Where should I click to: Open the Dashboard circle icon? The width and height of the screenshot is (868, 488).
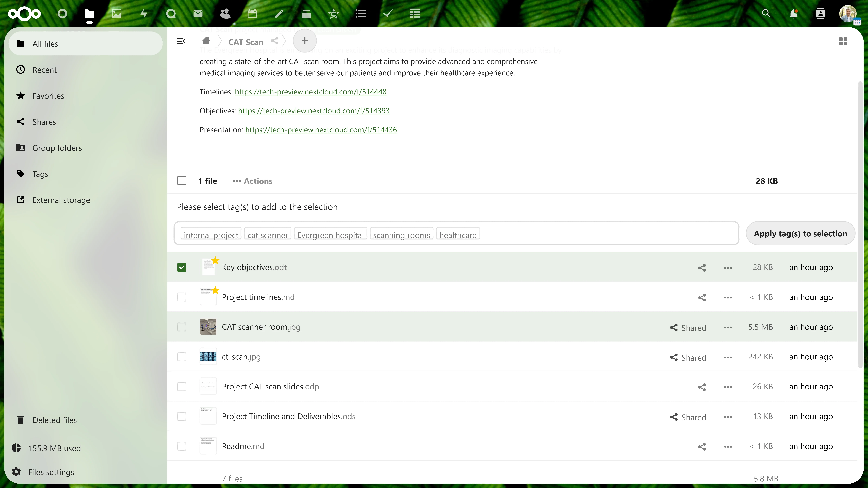coord(62,14)
